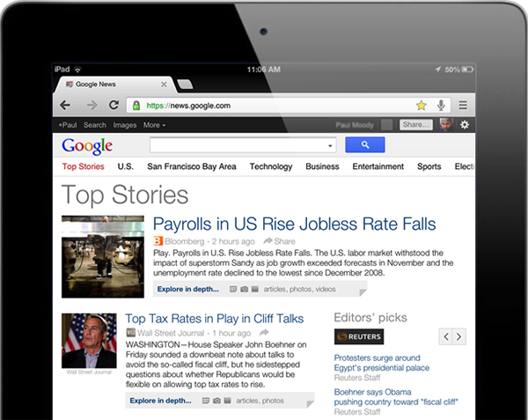Click the battery indicator in status bar

(467, 70)
